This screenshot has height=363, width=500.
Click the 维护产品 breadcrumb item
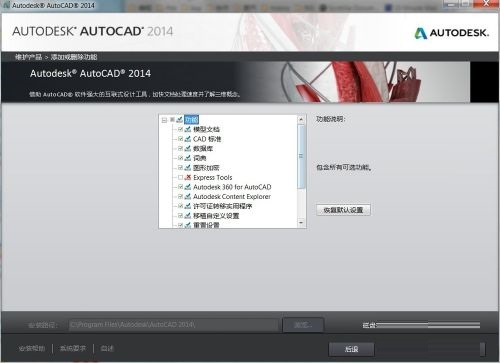pos(28,57)
